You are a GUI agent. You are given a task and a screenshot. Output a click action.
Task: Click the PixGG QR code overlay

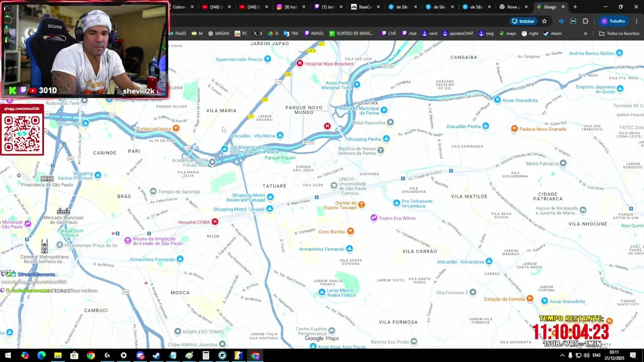coord(22,134)
